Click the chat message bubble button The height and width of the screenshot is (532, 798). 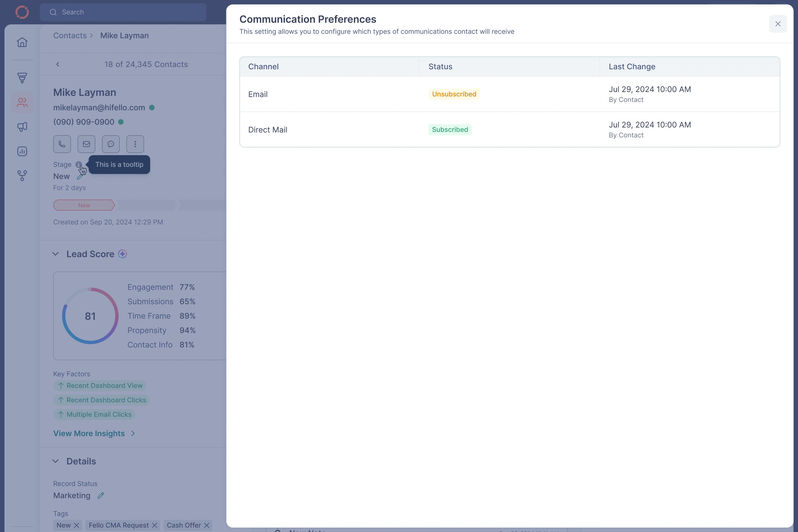pos(111,144)
